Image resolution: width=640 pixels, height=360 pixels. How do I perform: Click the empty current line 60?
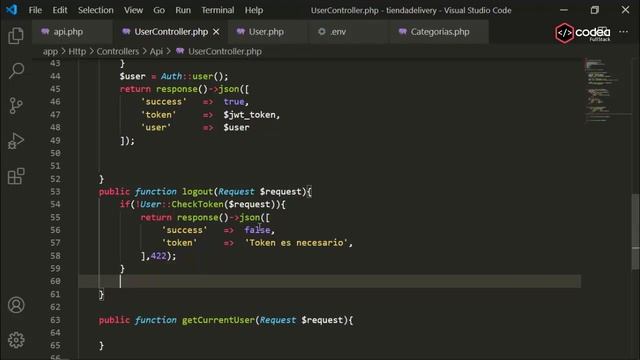coord(329,281)
